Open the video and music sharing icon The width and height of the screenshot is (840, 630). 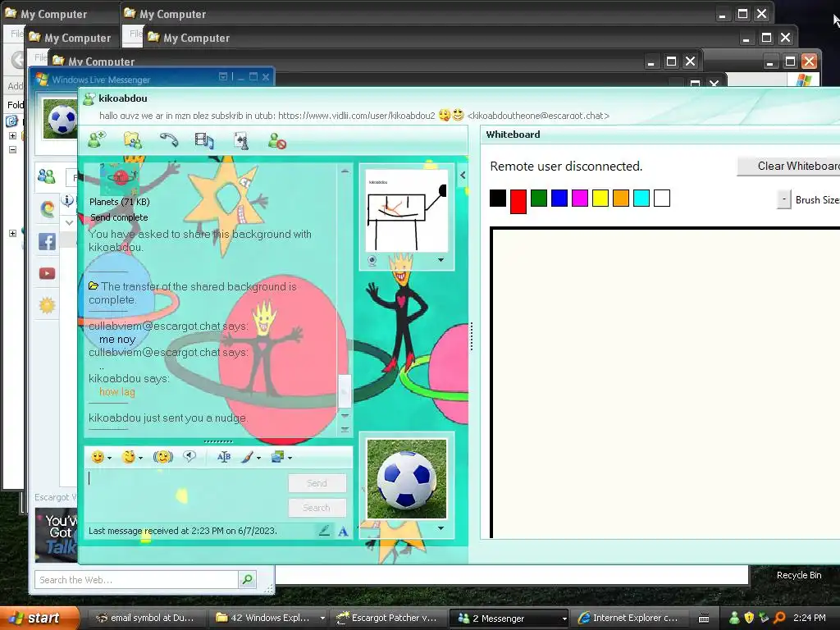pos(204,141)
